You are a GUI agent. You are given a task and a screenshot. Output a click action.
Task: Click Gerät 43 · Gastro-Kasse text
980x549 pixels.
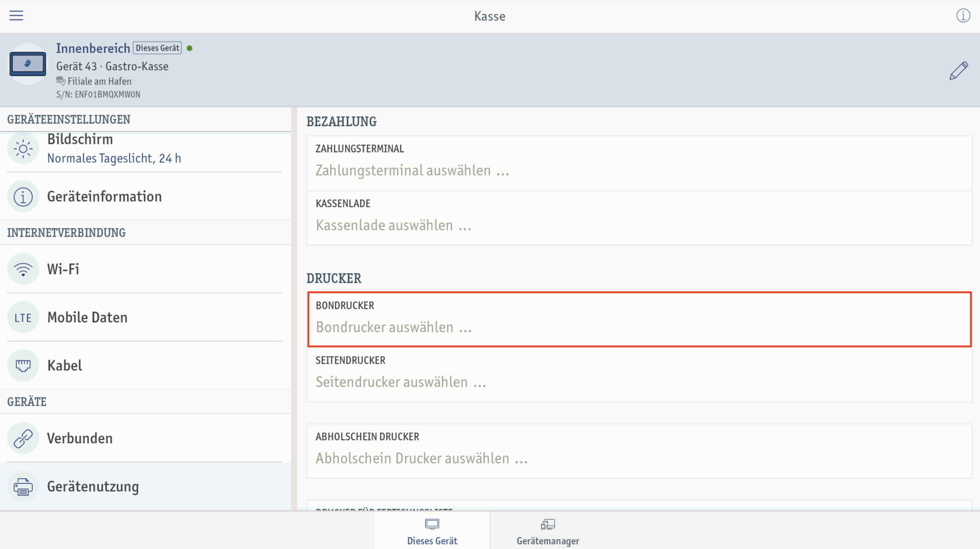112,66
